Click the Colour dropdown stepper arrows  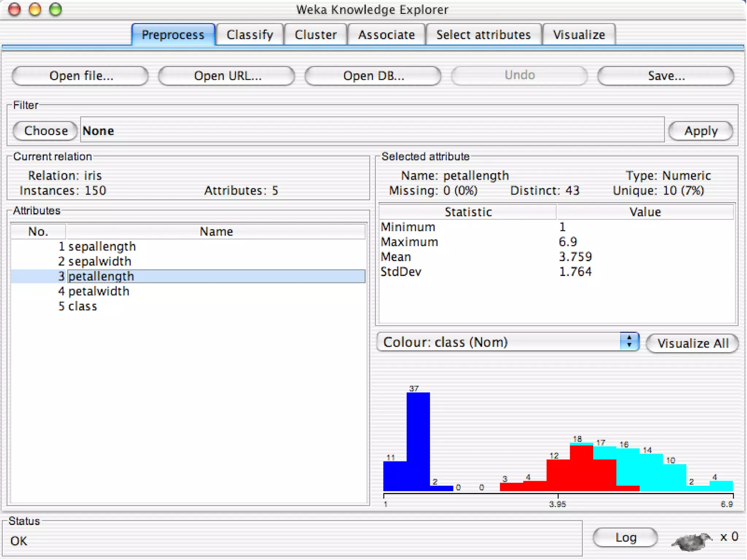(629, 342)
